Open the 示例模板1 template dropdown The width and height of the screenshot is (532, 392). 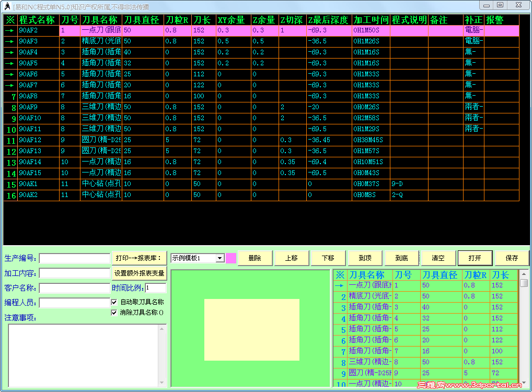[x=220, y=258]
